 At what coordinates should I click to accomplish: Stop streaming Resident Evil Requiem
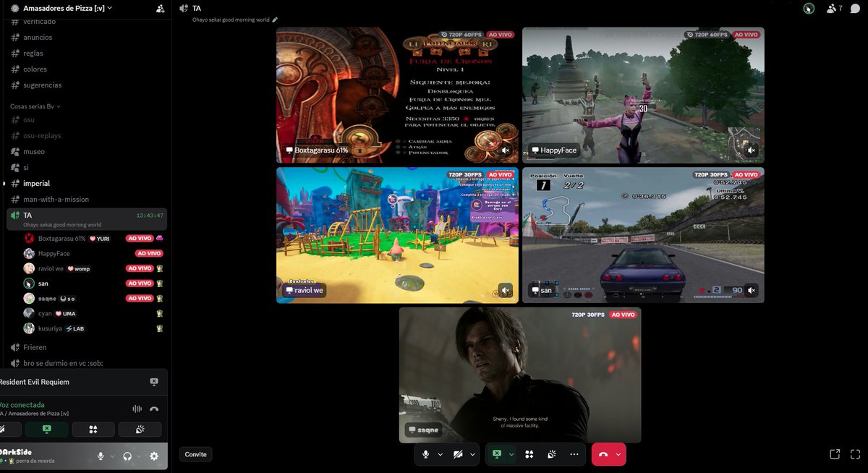click(154, 382)
